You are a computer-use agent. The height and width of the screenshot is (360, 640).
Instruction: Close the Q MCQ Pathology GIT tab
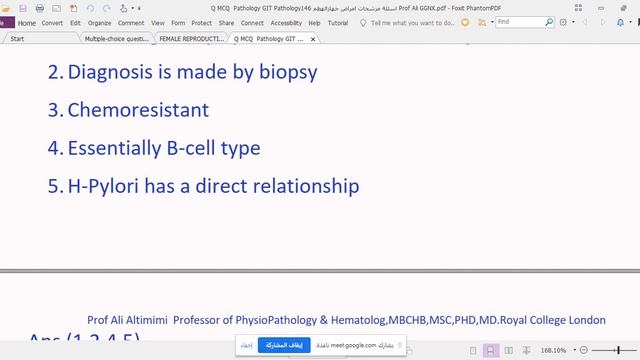tap(313, 39)
